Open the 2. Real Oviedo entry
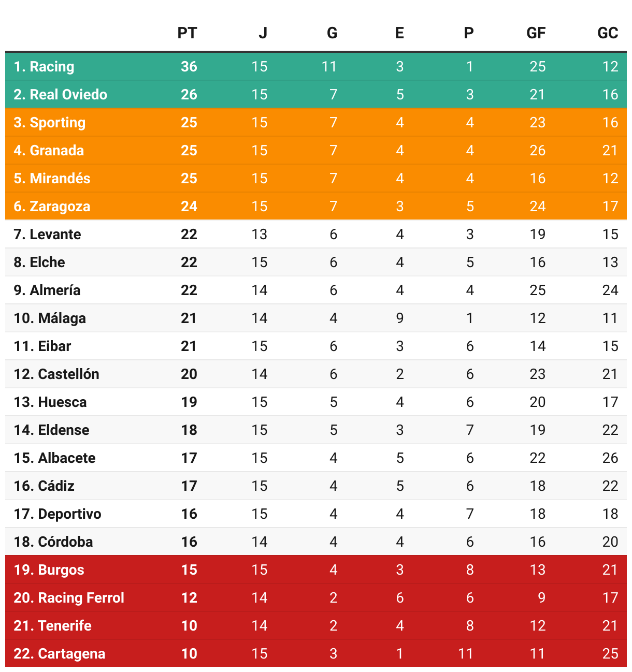 [316, 94]
